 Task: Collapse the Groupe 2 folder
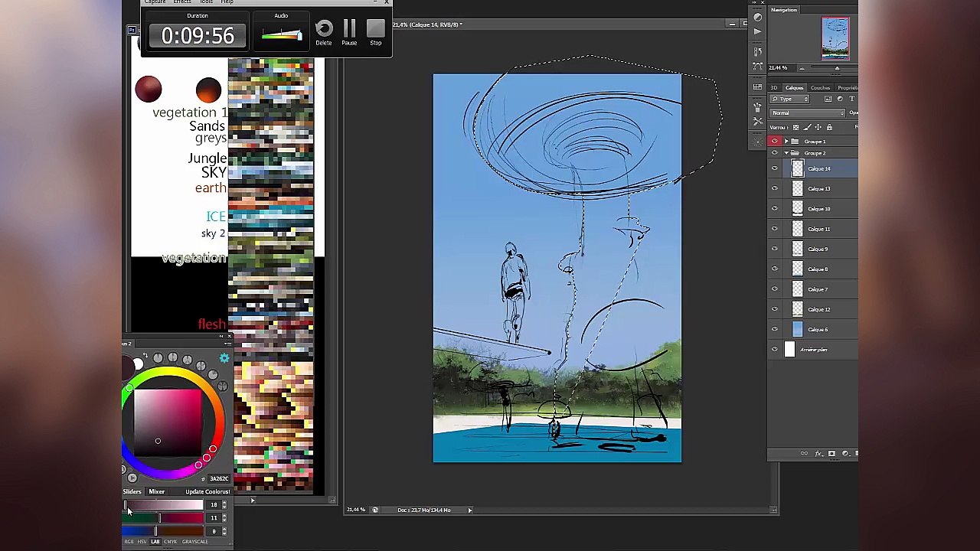(x=786, y=153)
